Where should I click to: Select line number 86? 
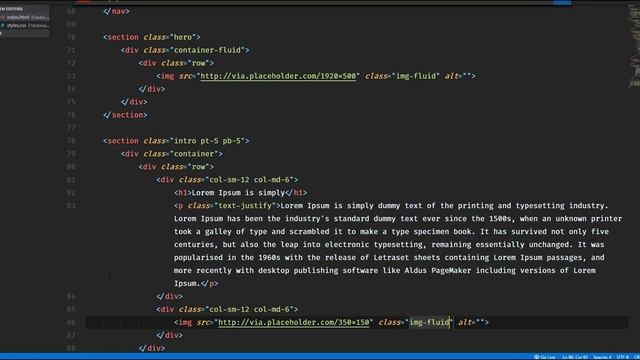[71, 322]
